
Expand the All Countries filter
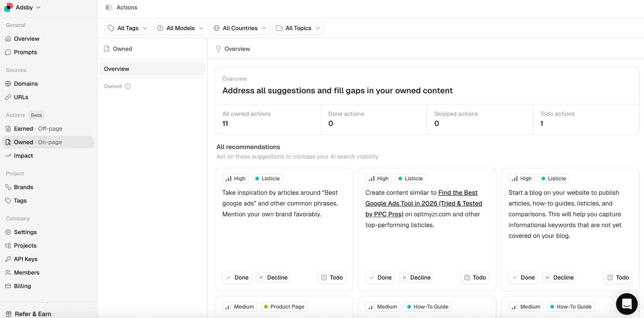coord(240,28)
